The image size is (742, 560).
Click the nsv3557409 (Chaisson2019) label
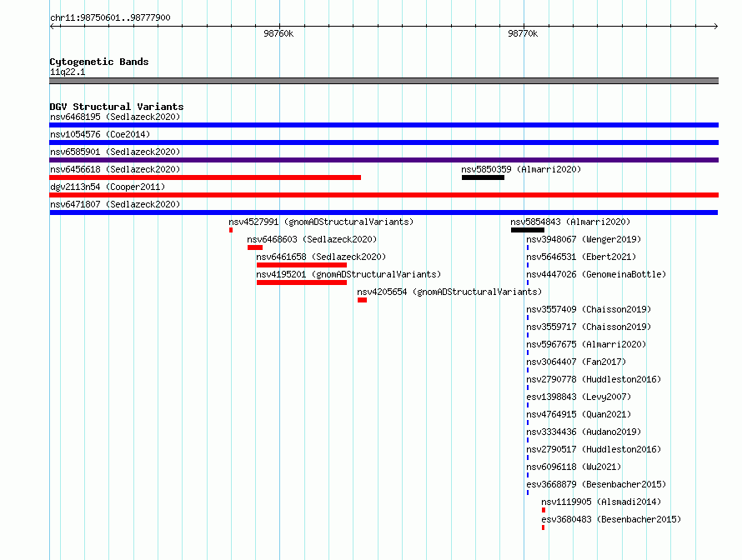pos(589,309)
